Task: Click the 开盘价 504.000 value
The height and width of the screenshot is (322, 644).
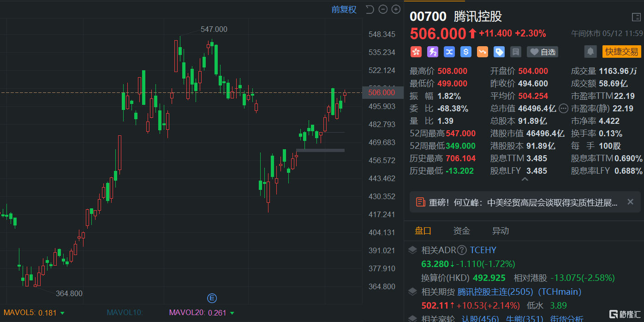Action: [x=533, y=71]
